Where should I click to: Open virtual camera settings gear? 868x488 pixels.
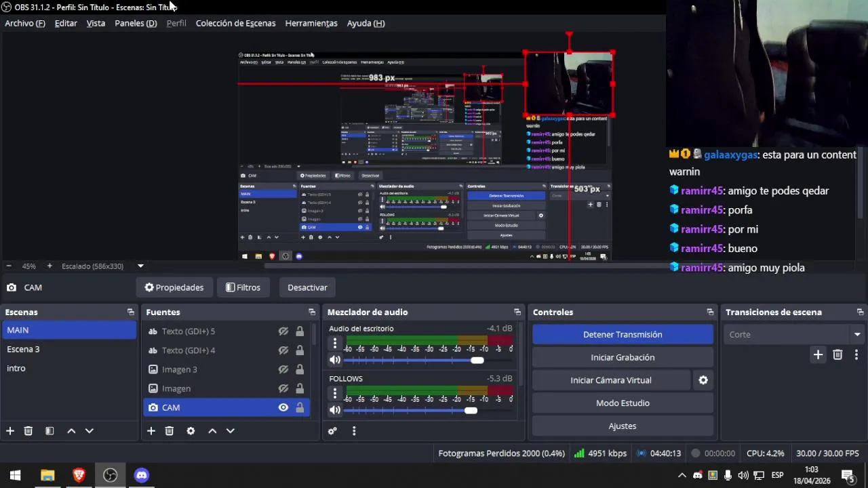point(703,380)
